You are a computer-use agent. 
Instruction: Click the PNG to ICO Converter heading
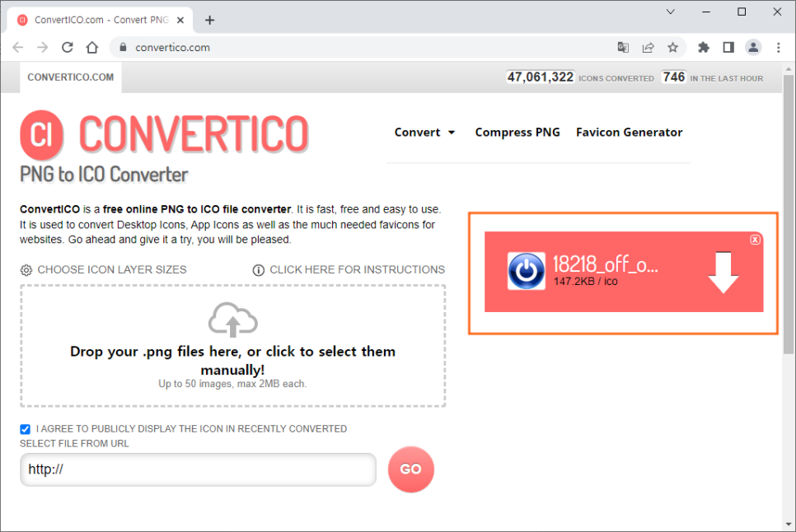point(104,175)
